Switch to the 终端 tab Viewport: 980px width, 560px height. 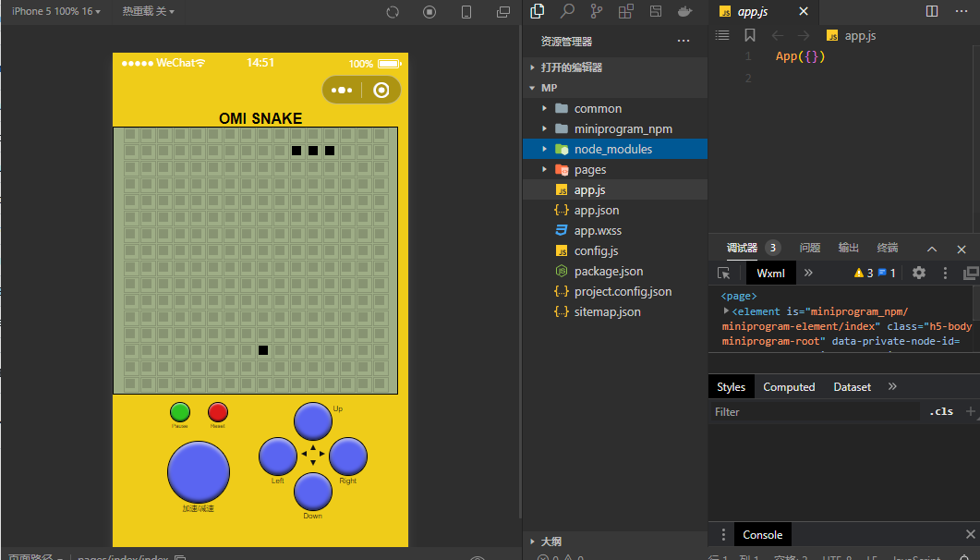[x=887, y=249]
